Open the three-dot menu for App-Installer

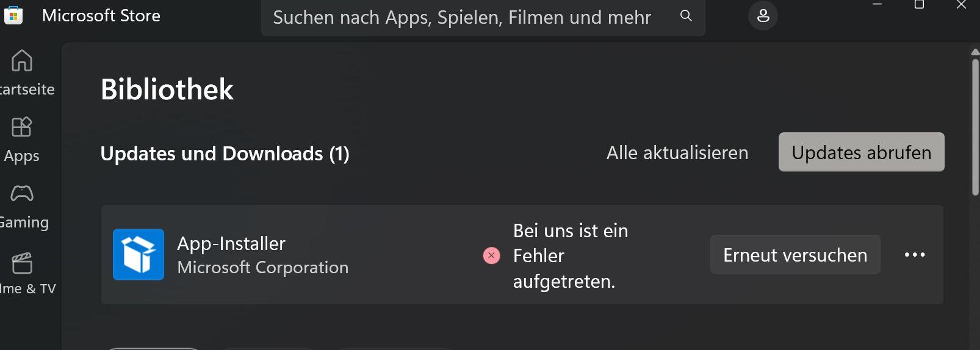[x=914, y=255]
